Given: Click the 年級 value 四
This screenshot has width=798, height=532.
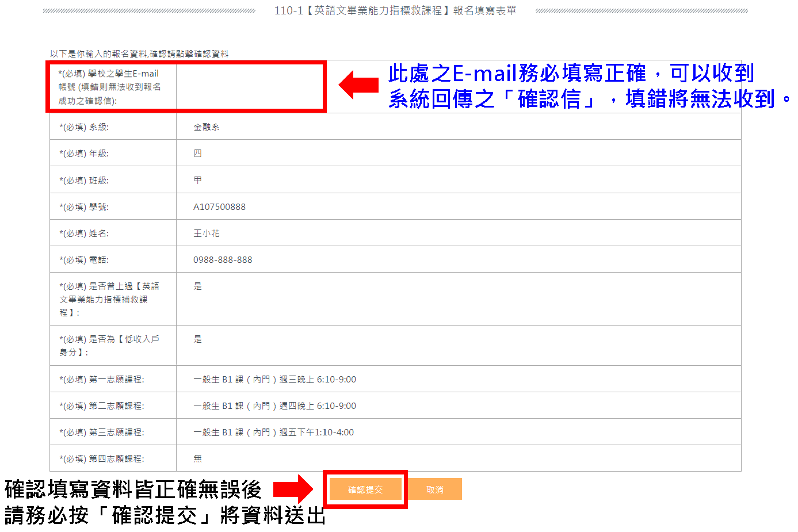Looking at the screenshot, I should (197, 154).
